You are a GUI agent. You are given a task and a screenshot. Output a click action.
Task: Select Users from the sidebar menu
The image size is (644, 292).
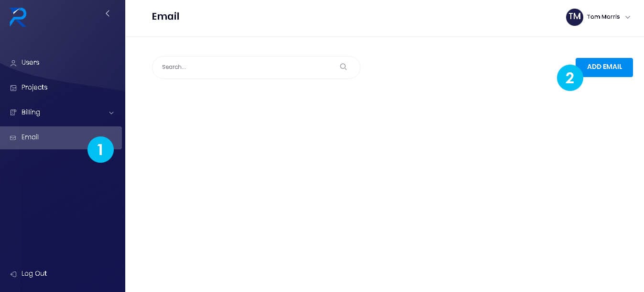point(31,63)
